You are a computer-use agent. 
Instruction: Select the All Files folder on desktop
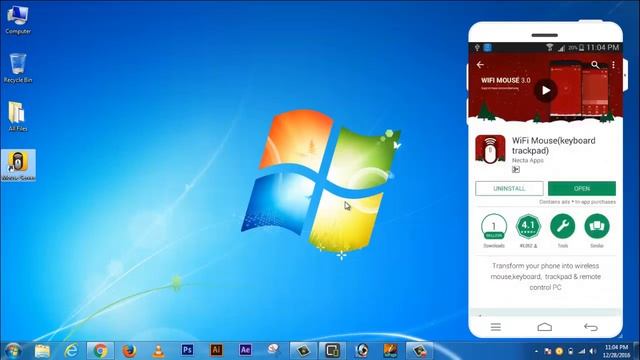pos(18,116)
